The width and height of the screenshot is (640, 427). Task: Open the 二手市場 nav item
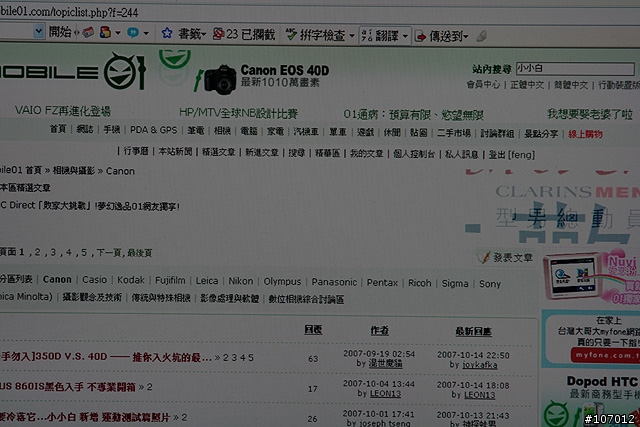point(454,133)
